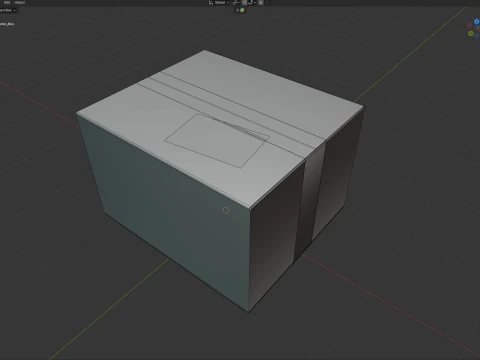480x360 pixels.
Task: Click the blue Z axis gizmo ball
Action: pyautogui.click(x=477, y=22)
